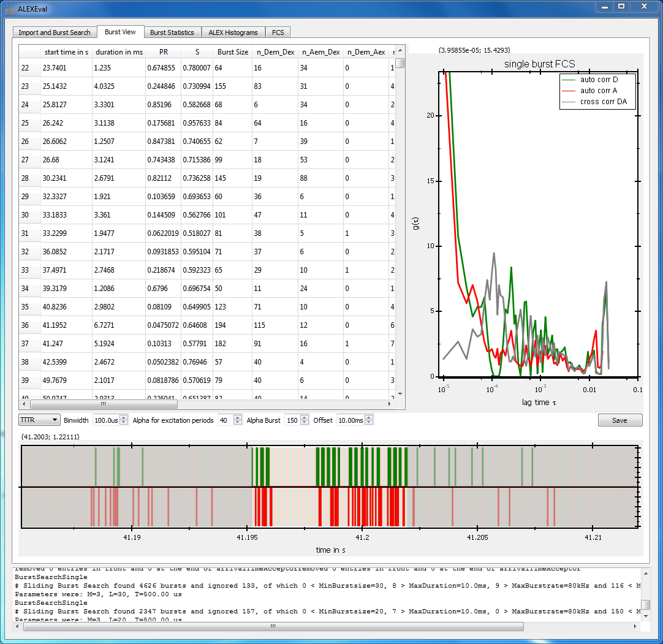Image resolution: width=663 pixels, height=644 pixels.
Task: Click the n_Dem_Dex column header
Action: [275, 52]
